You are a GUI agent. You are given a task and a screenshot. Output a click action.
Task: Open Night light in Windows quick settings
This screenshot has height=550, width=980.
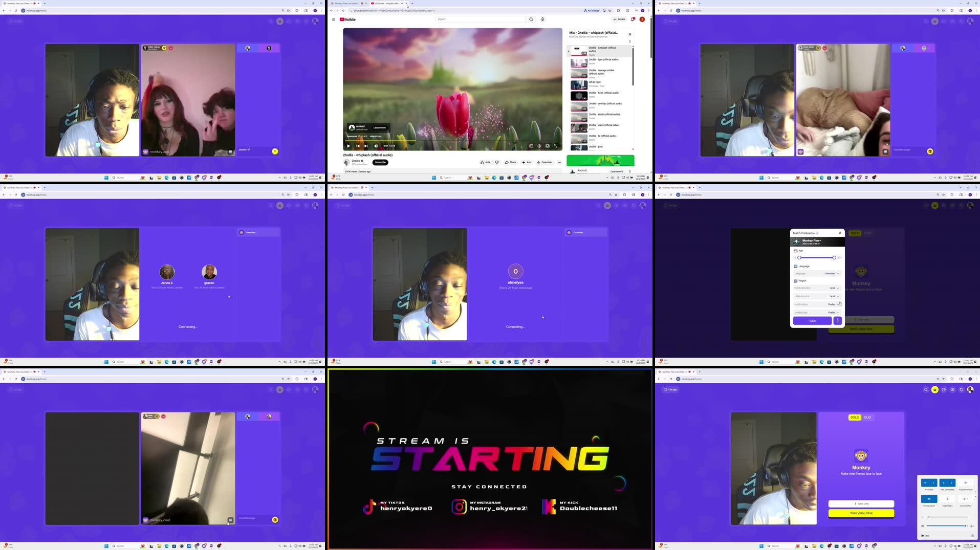coord(948,499)
